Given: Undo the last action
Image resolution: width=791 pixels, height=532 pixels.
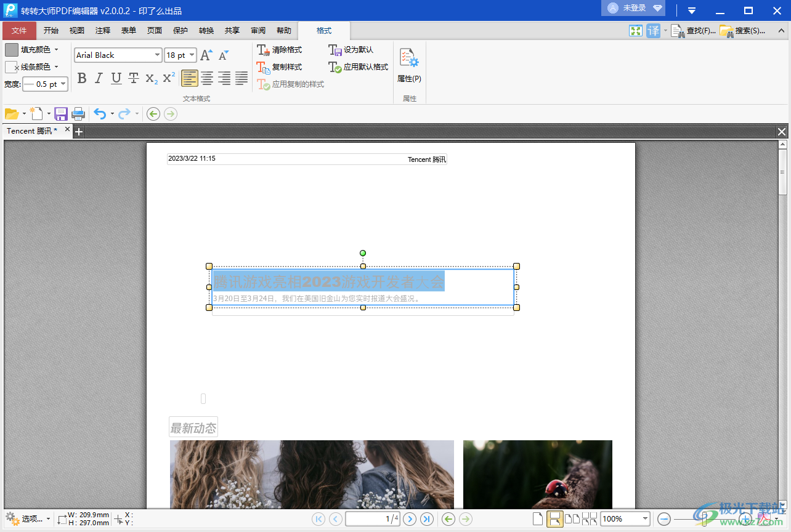Looking at the screenshot, I should [100, 114].
